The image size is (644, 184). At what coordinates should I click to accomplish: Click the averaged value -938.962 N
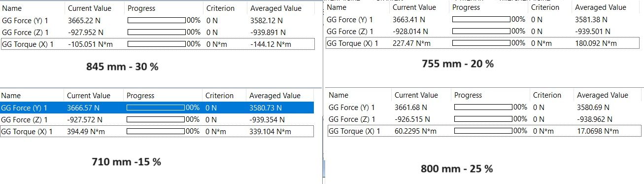pos(595,119)
